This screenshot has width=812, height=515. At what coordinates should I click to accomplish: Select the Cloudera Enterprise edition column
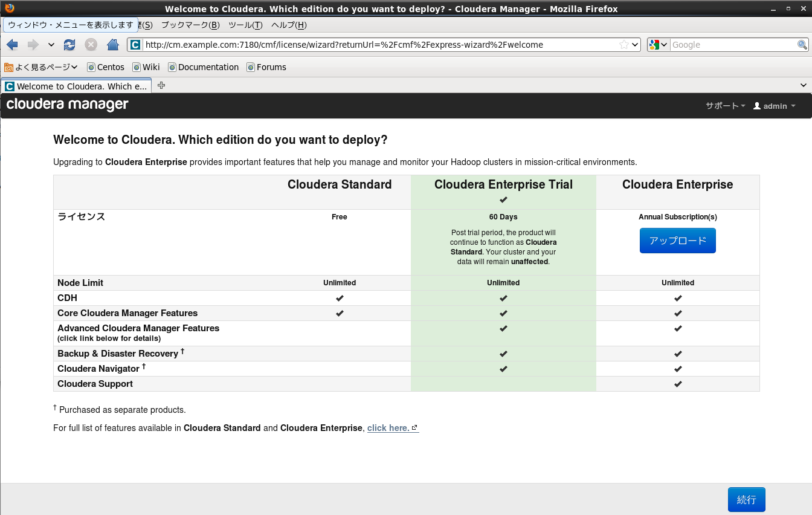(678, 184)
